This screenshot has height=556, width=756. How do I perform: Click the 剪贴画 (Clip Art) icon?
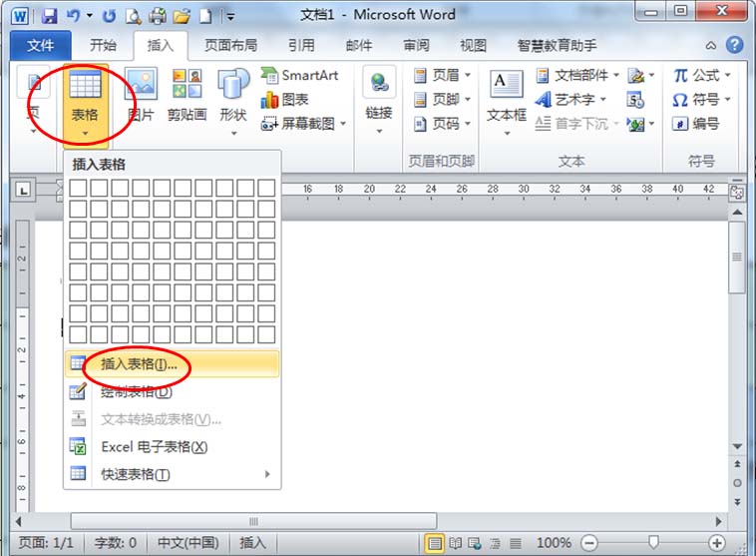[188, 95]
